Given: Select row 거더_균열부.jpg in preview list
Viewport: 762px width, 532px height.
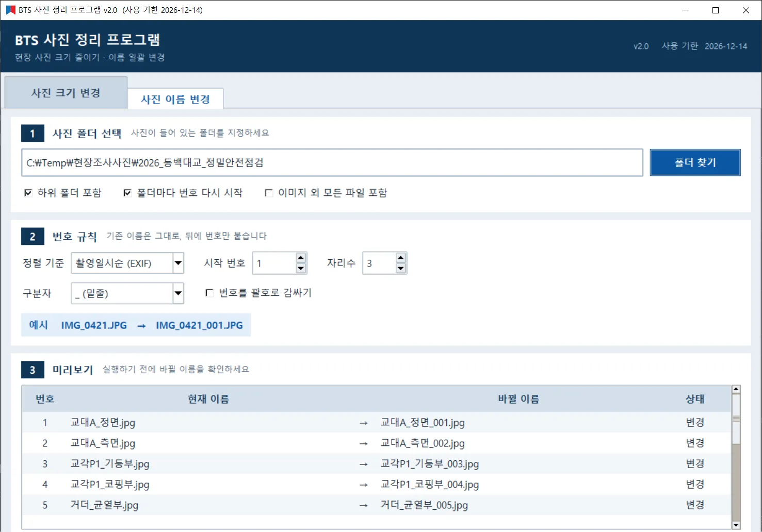Looking at the screenshot, I should pos(377,505).
